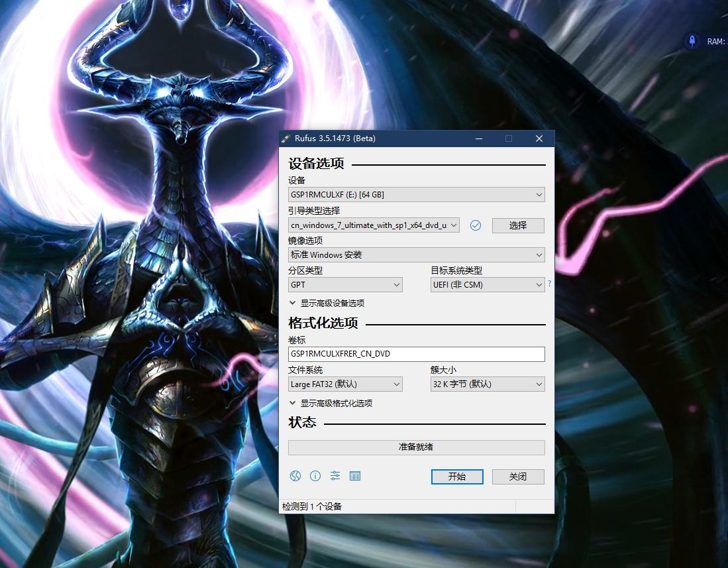The width and height of the screenshot is (728, 568).
Task: Click the Rufus 3.5.1473 (Beta) title text
Action: [x=335, y=139]
